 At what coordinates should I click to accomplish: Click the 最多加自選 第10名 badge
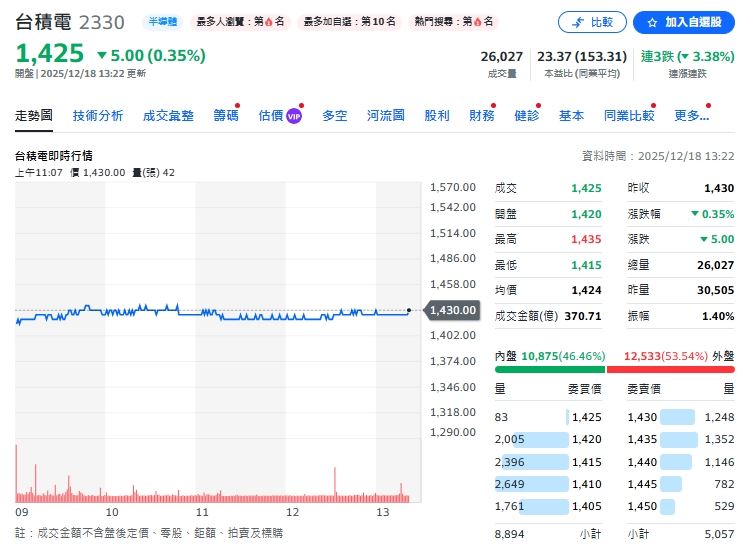tap(349, 22)
